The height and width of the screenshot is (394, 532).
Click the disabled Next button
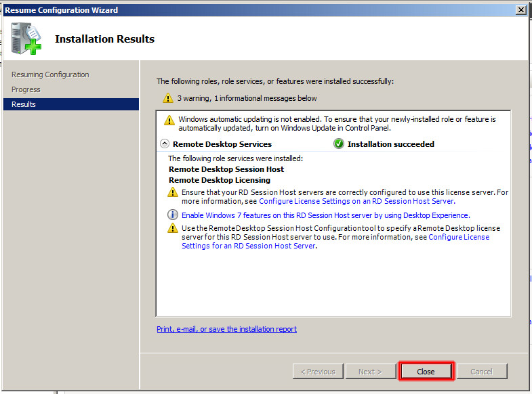point(371,372)
